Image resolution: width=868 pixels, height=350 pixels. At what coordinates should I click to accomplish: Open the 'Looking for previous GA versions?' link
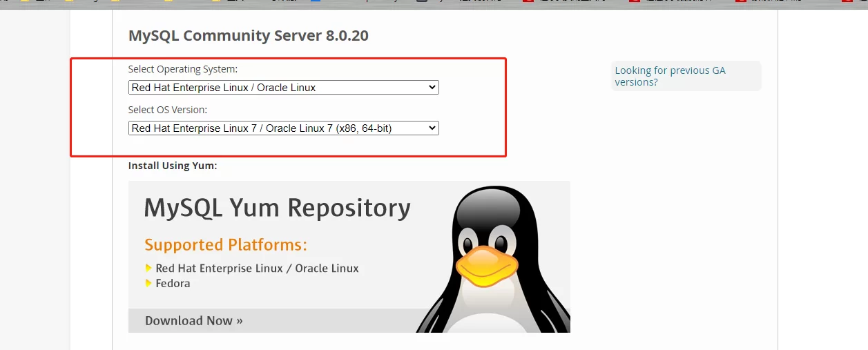tap(670, 76)
